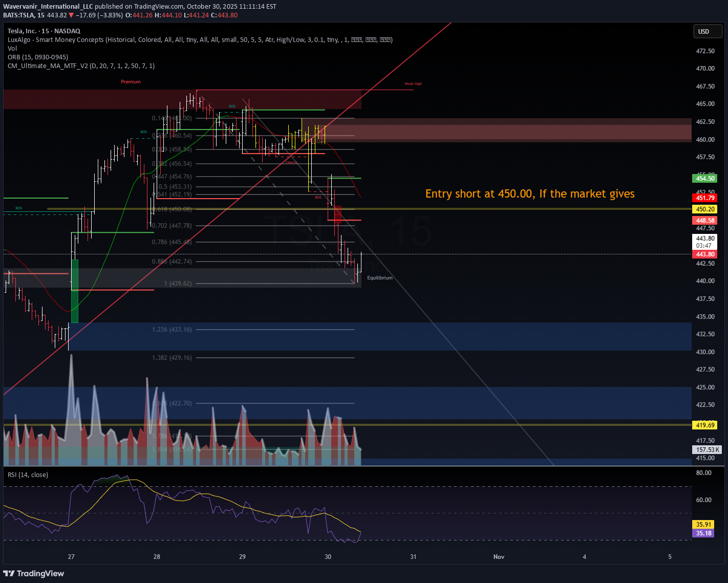728x583 pixels.
Task: Click the green 454.50 price label
Action: [x=704, y=179]
